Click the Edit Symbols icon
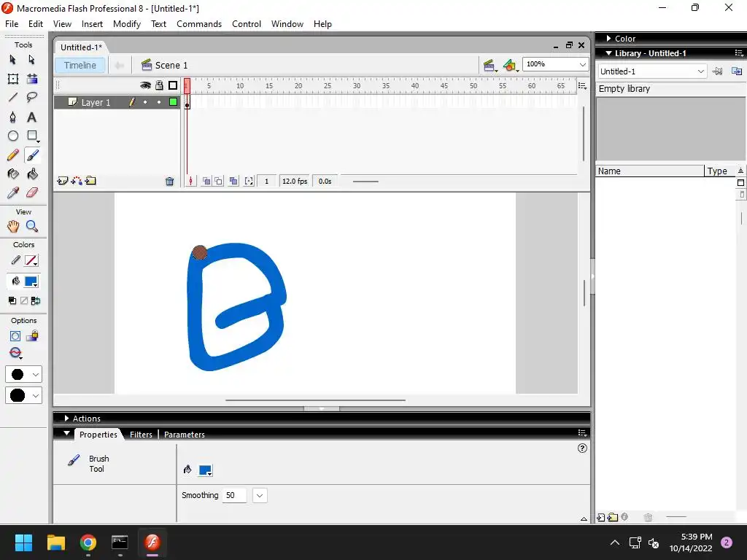 (510, 65)
